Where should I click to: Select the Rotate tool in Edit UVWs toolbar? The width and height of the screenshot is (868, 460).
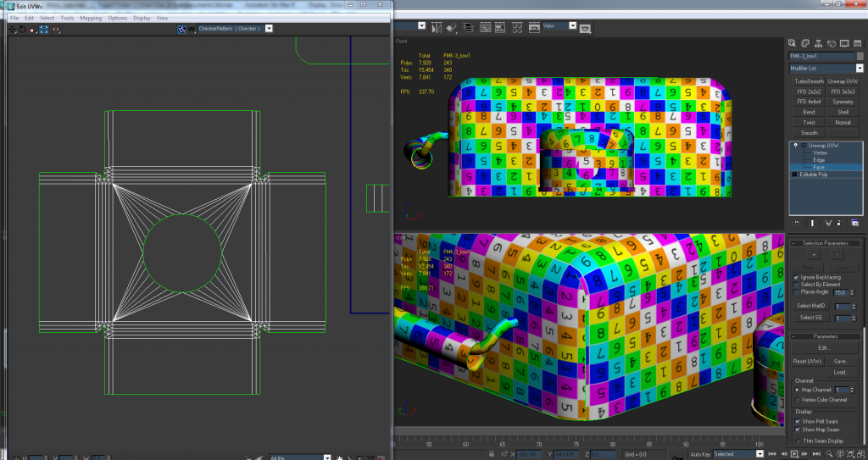click(23, 29)
